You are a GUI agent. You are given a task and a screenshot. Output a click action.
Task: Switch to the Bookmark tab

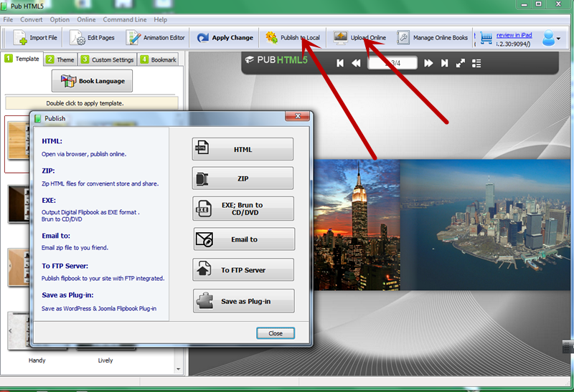pyautogui.click(x=158, y=59)
